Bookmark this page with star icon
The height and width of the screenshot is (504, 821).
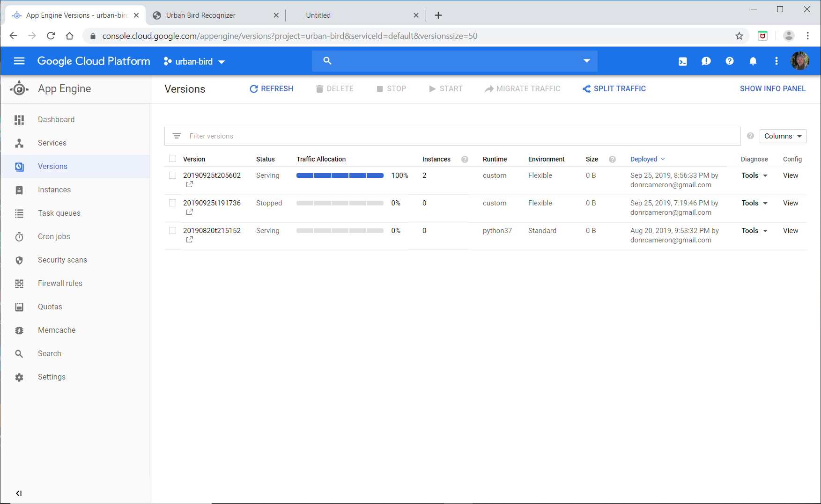pyautogui.click(x=739, y=36)
